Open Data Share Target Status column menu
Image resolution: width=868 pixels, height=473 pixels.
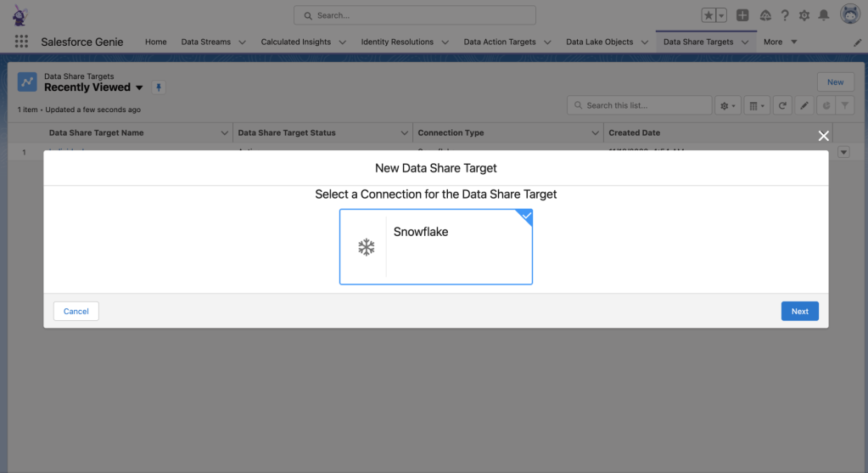pyautogui.click(x=404, y=133)
